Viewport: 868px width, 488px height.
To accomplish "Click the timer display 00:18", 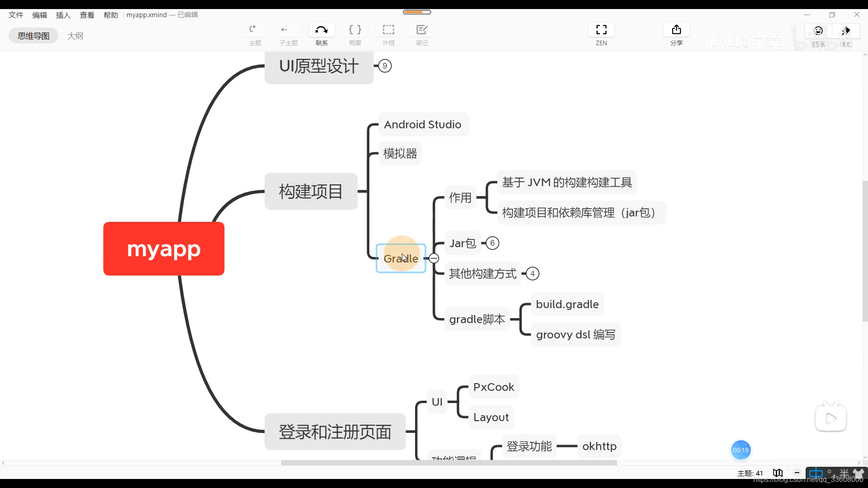I will tap(741, 450).
